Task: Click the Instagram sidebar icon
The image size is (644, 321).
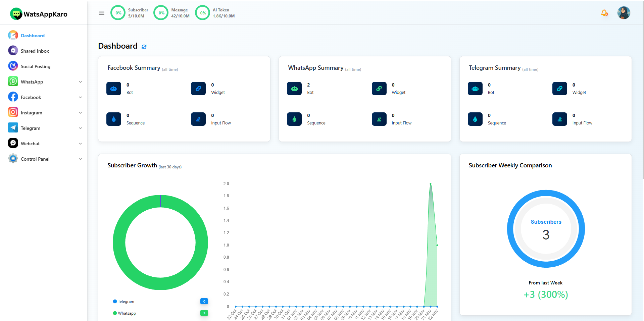Action: click(13, 112)
